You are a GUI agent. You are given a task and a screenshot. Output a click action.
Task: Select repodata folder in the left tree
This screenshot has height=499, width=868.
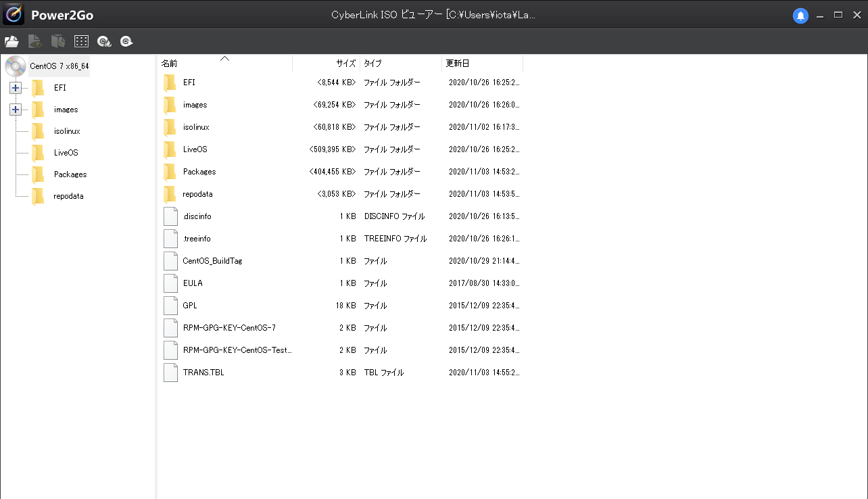click(68, 196)
